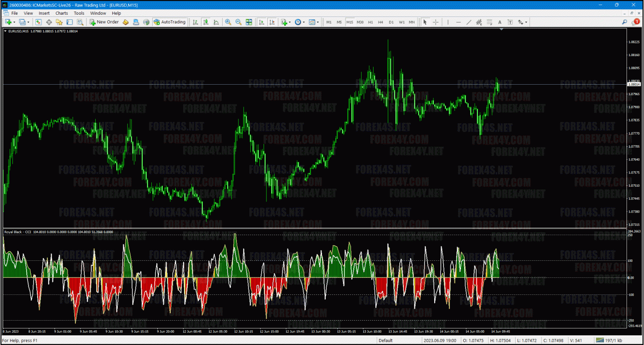Select the Fibonacci Retracement tool
The image size is (644, 345).
[489, 22]
